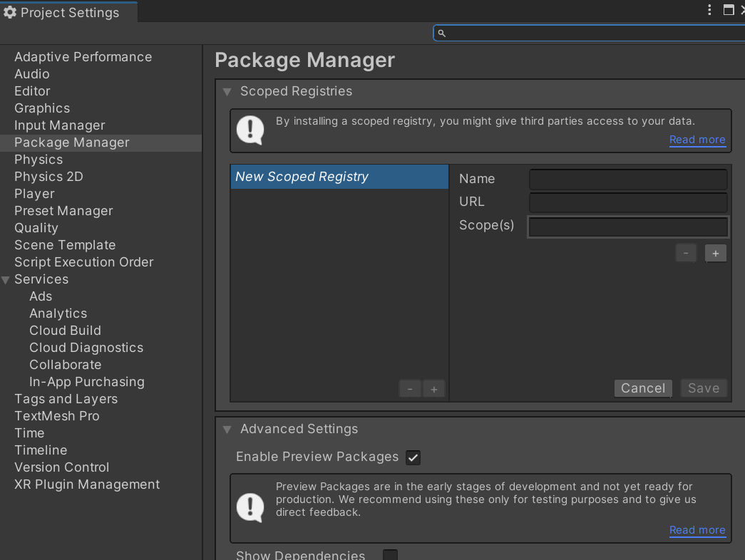
Task: Open Scene Template settings
Action: [x=65, y=245]
